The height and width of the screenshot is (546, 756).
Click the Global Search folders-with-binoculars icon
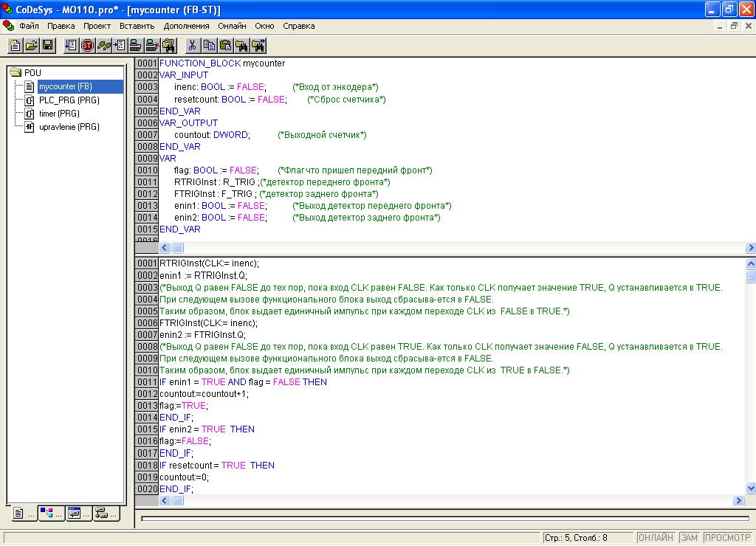pos(169,46)
